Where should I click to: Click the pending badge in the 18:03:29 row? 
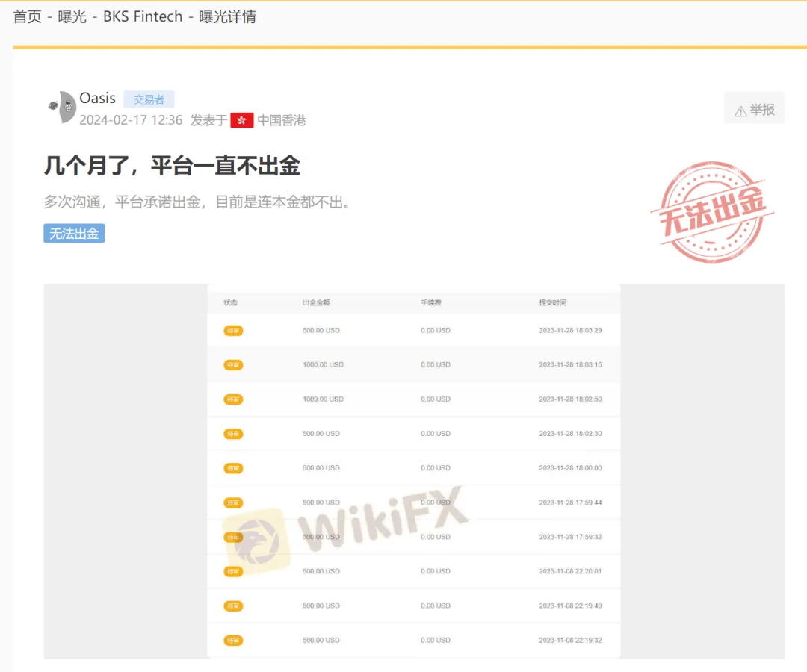pos(233,331)
